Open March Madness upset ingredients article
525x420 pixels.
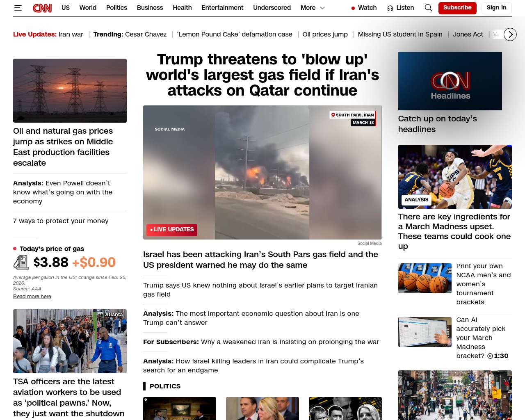pyautogui.click(x=454, y=231)
